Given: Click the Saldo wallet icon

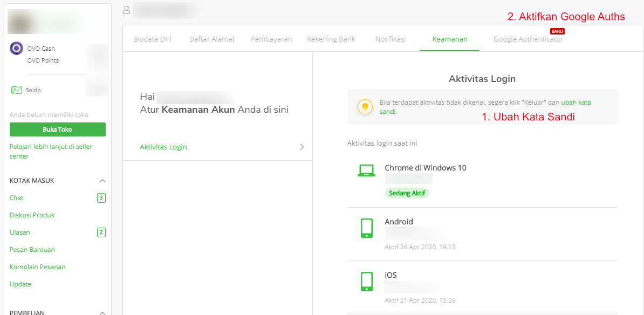Looking at the screenshot, I should 17,90.
